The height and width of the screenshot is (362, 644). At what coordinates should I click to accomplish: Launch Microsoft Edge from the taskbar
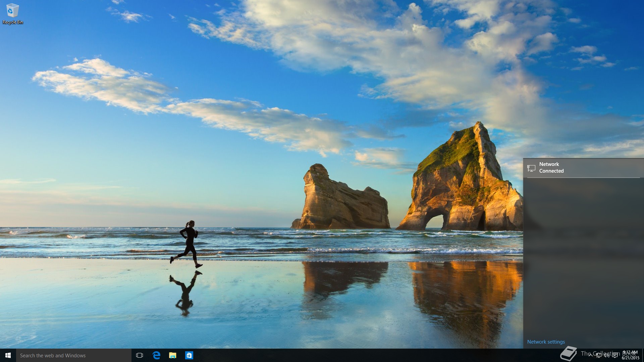click(156, 355)
